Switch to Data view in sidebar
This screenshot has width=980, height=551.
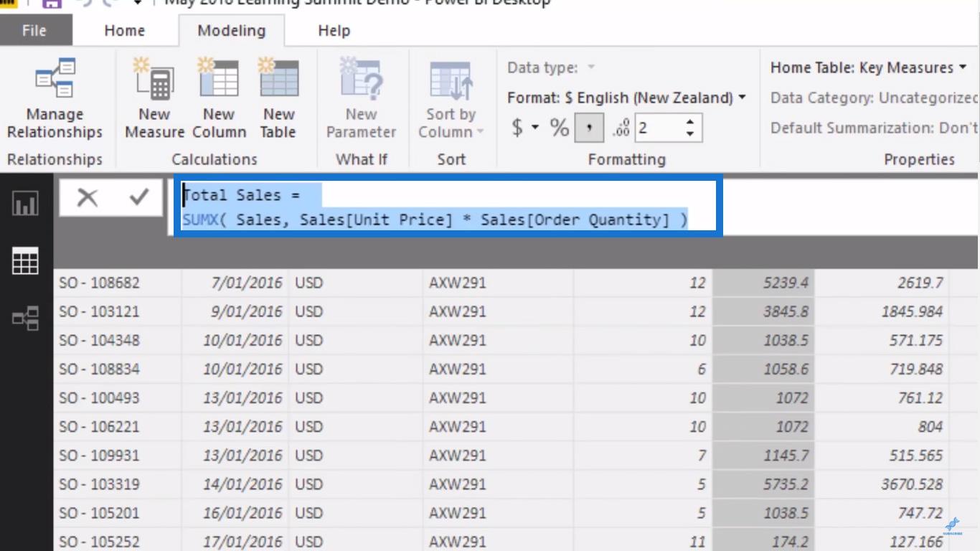pos(25,261)
